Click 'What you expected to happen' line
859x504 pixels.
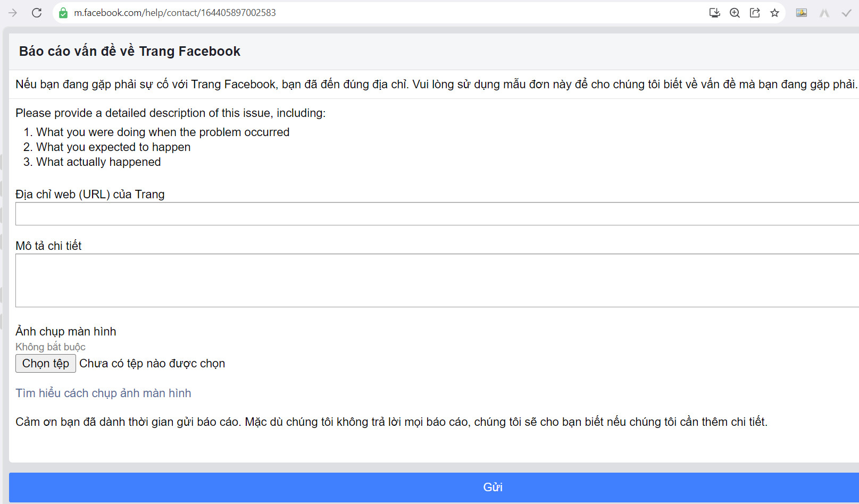click(x=113, y=147)
